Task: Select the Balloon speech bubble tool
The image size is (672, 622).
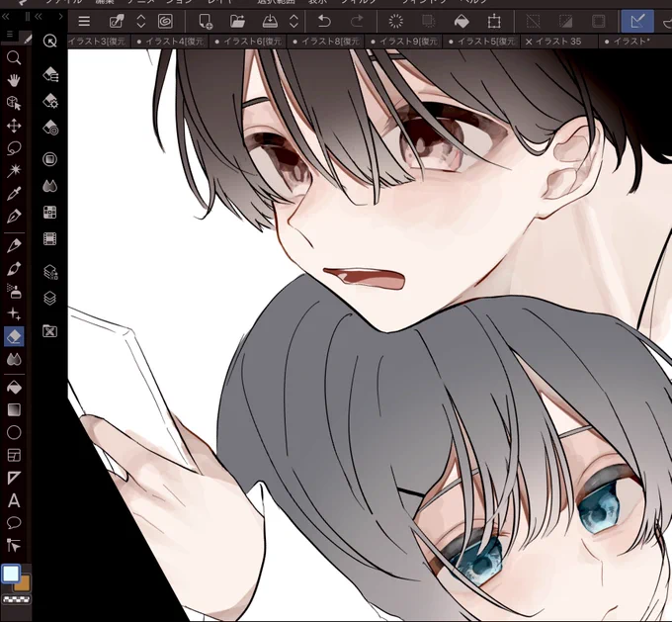Action: point(14,523)
